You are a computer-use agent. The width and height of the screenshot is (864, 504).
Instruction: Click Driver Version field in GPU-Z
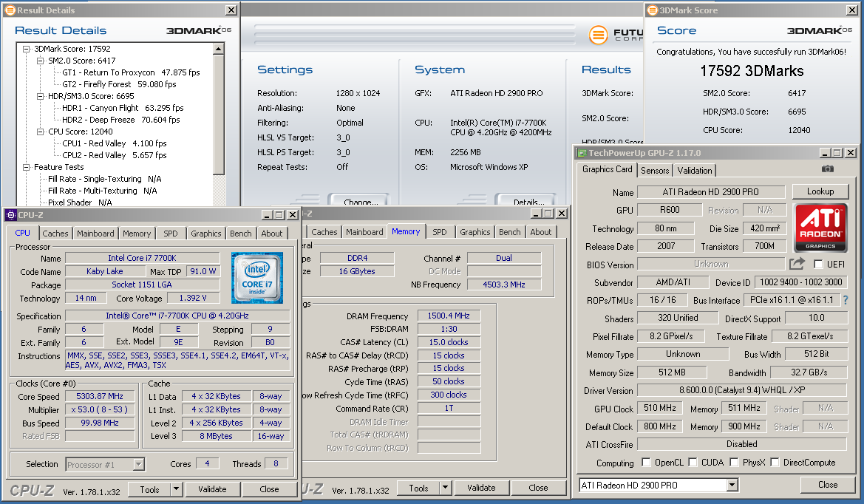click(x=741, y=390)
